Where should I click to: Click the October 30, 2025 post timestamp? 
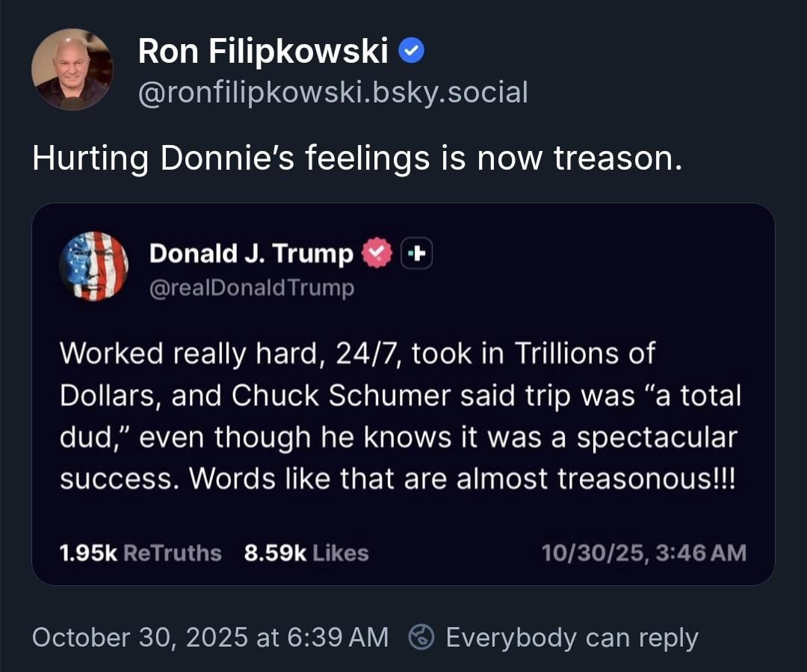[x=210, y=638]
